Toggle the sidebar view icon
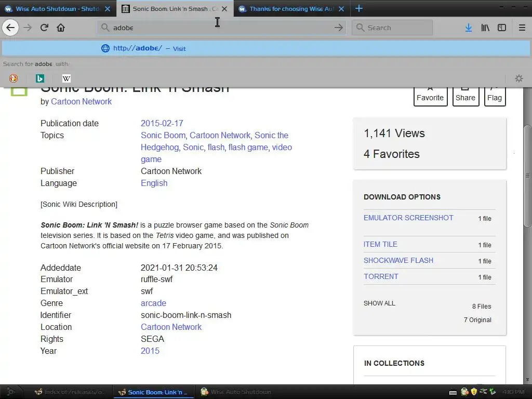 (502, 28)
